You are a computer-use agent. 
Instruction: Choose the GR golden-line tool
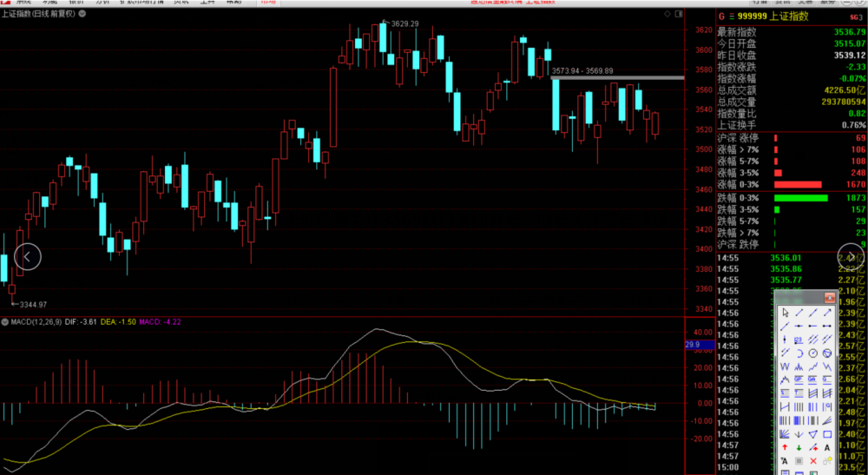pos(813,379)
